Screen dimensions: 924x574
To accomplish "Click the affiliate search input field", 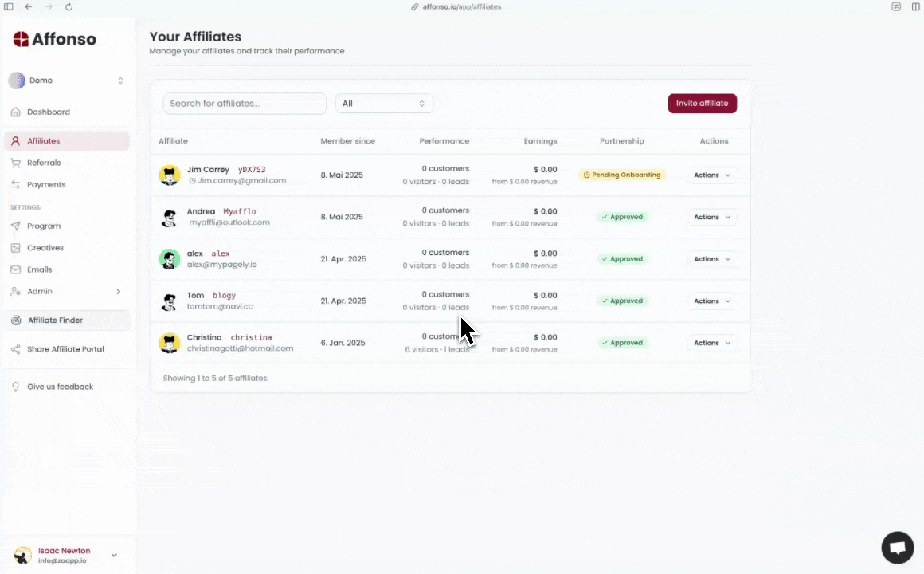I will 244,103.
